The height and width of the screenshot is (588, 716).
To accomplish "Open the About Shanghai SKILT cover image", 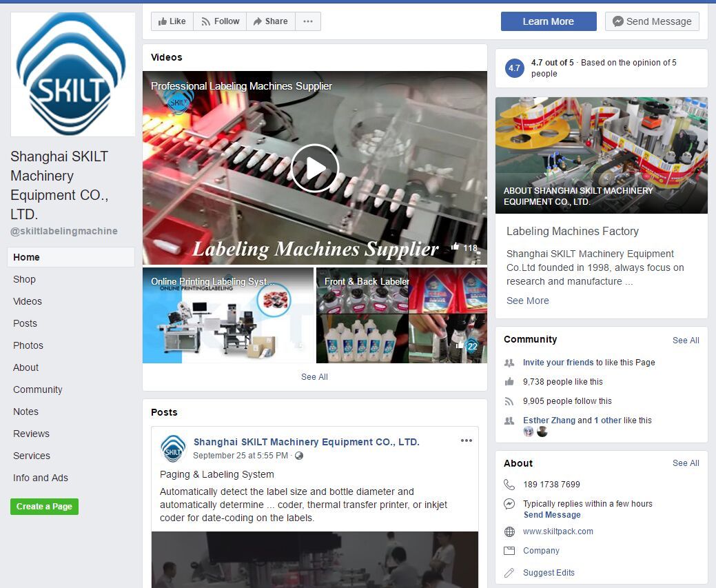I will click(x=602, y=155).
